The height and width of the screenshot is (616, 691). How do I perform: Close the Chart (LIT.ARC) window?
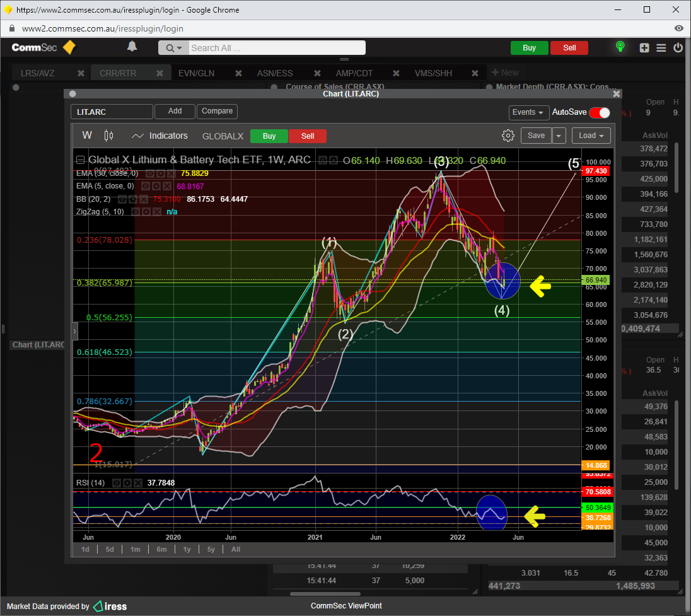[x=617, y=94]
